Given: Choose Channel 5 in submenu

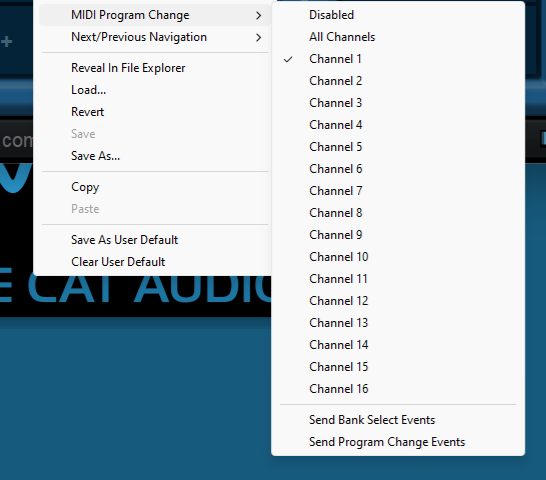Looking at the screenshot, I should pyautogui.click(x=398, y=147).
